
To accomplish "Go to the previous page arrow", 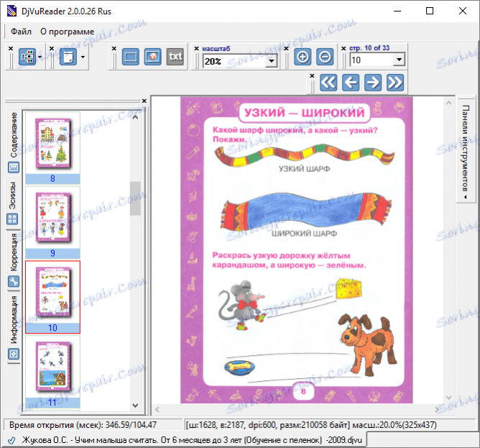I will 351,83.
